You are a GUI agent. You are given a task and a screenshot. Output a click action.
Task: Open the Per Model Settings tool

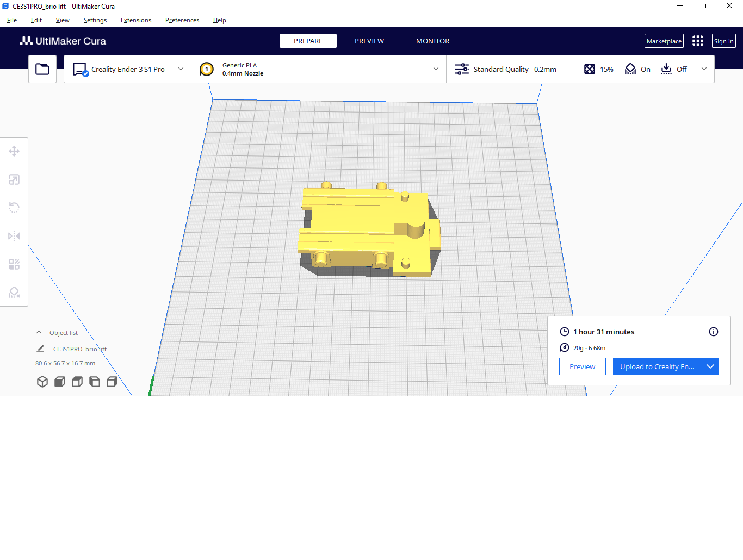click(14, 264)
